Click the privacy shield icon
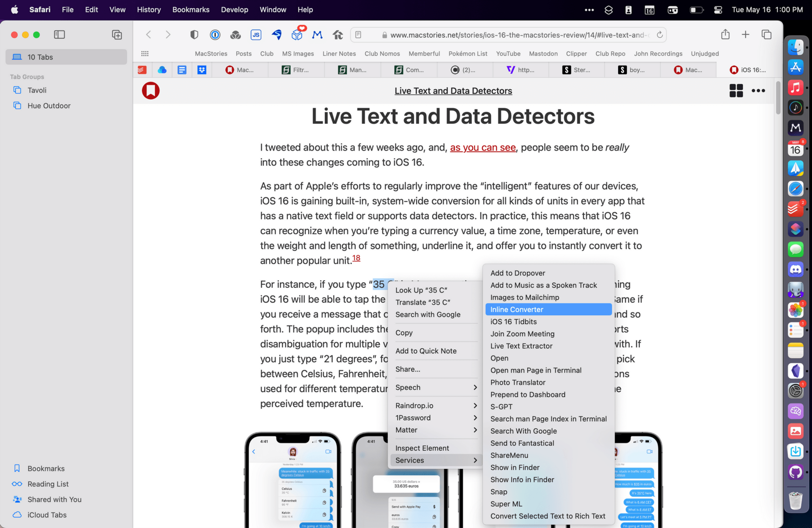The width and height of the screenshot is (812, 528). coord(194,35)
